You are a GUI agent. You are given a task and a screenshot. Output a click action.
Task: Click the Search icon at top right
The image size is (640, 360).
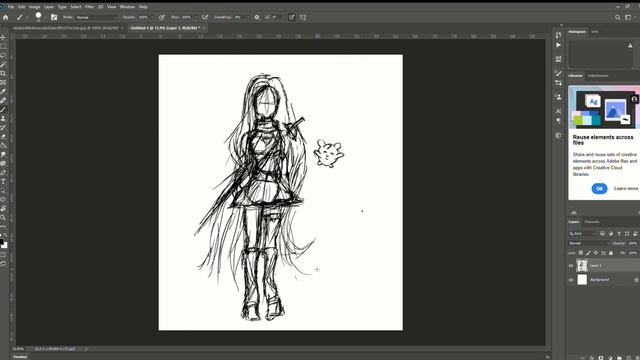pos(618,18)
